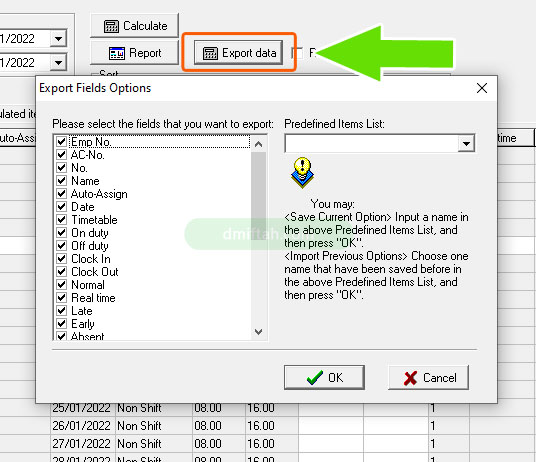Image resolution: width=536 pixels, height=462 pixels.
Task: Uncheck the AC-No. field
Action: click(x=62, y=154)
